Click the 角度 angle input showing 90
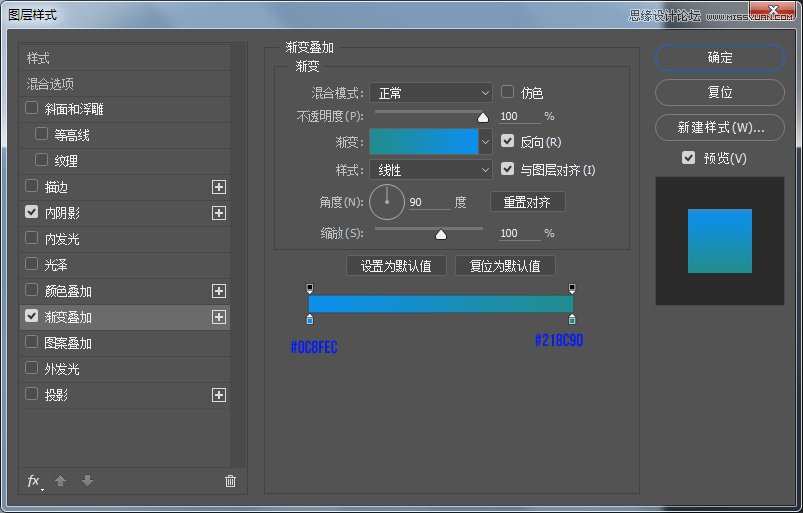This screenshot has height=513, width=803. 429,202
